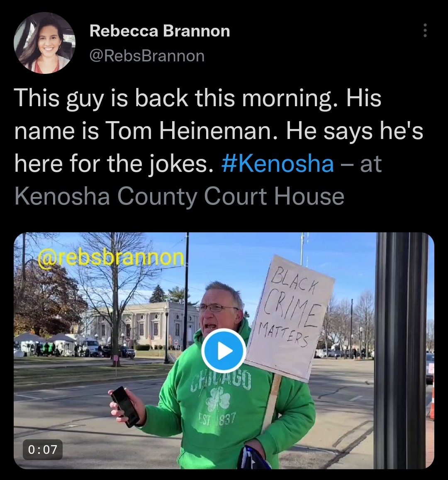Click the black lamp post in video
Image resolution: width=448 pixels, height=480 pixels.
click(401, 351)
